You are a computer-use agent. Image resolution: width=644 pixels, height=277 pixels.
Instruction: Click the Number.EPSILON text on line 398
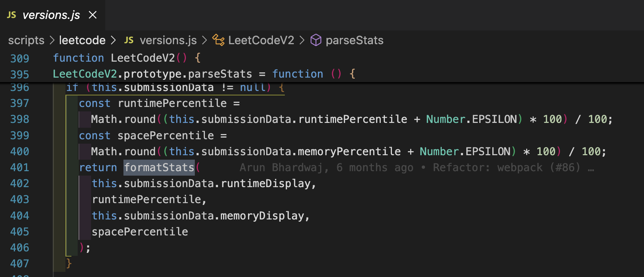pyautogui.click(x=471, y=119)
